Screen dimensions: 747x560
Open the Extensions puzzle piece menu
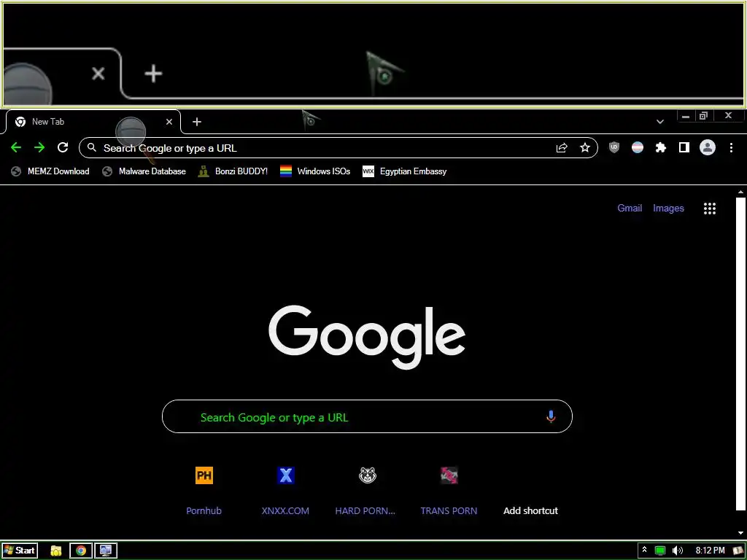coord(661,147)
